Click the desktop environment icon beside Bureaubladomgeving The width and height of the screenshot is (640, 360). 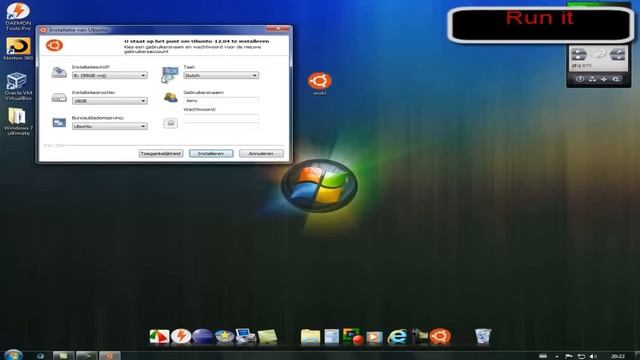pyautogui.click(x=59, y=122)
